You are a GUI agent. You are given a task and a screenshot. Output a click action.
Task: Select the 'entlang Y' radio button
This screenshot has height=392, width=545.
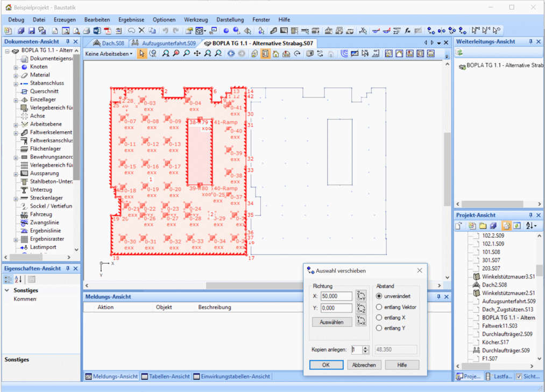pyautogui.click(x=379, y=328)
